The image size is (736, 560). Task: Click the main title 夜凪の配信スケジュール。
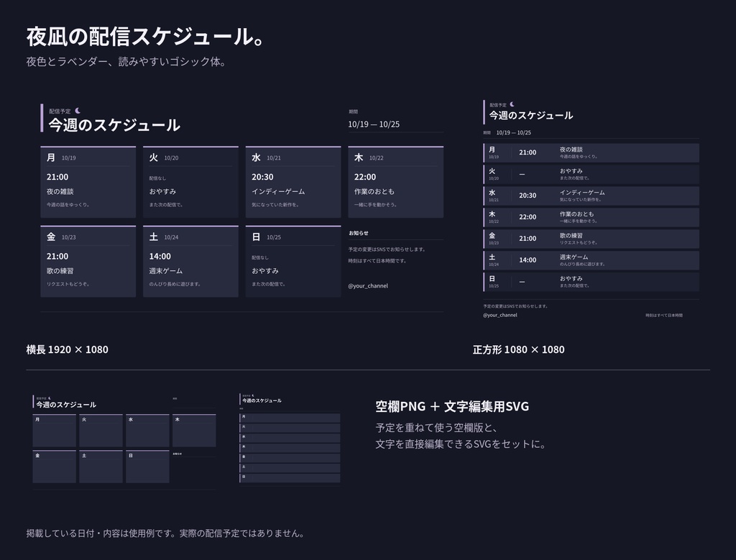point(146,36)
